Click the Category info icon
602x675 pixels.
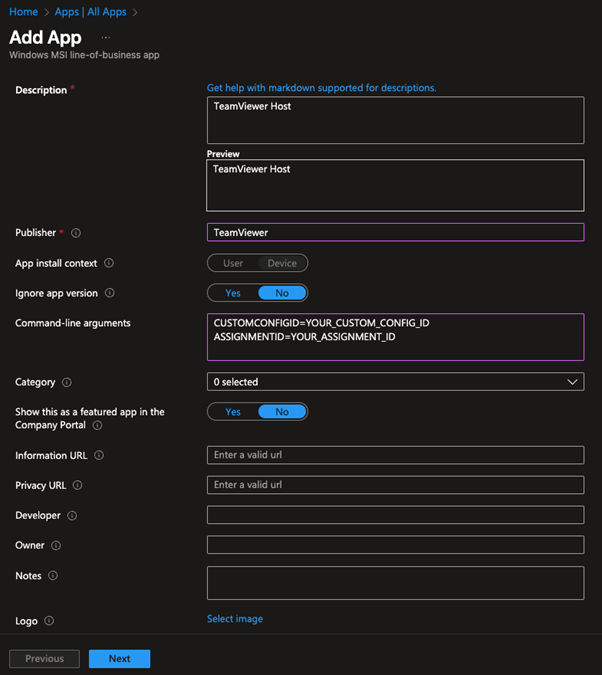(x=67, y=382)
